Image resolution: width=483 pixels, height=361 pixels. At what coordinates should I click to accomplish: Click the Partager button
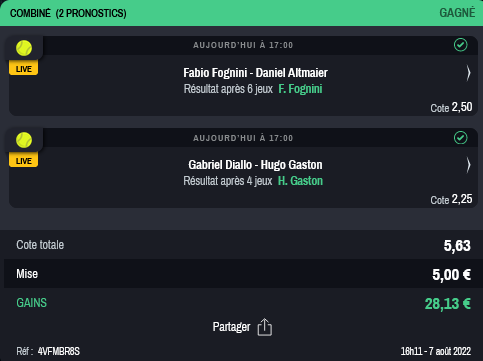(x=242, y=327)
